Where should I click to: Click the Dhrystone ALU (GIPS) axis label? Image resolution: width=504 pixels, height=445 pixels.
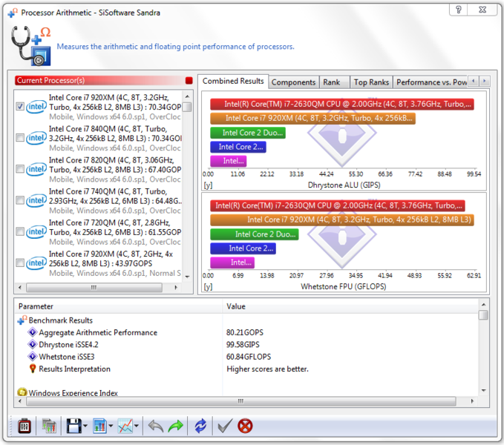point(344,185)
